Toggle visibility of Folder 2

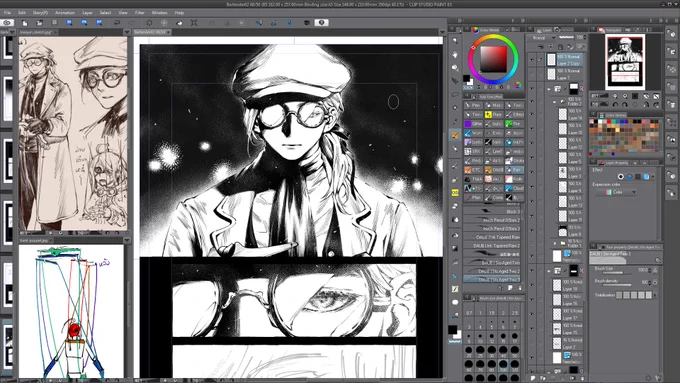pyautogui.click(x=532, y=102)
